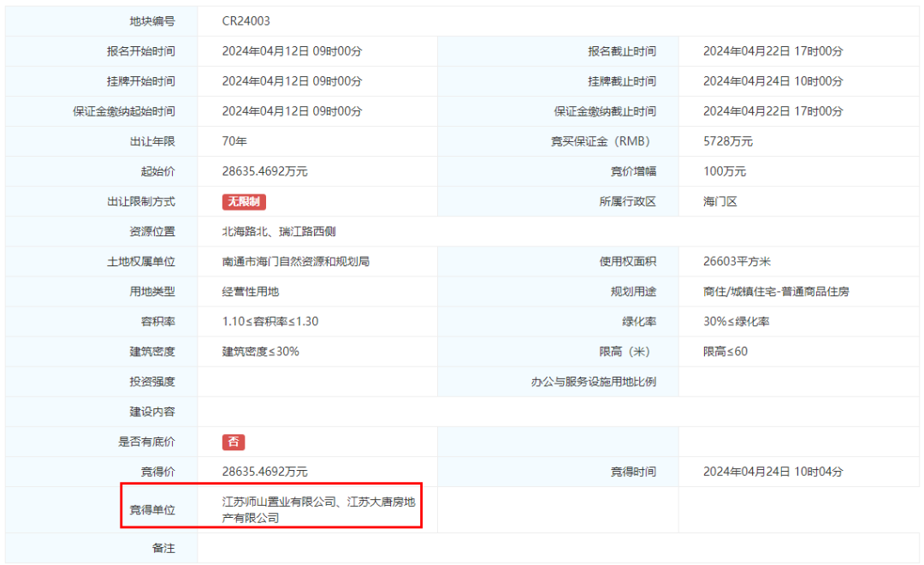Select the CR24003 parcel number value

point(246,21)
